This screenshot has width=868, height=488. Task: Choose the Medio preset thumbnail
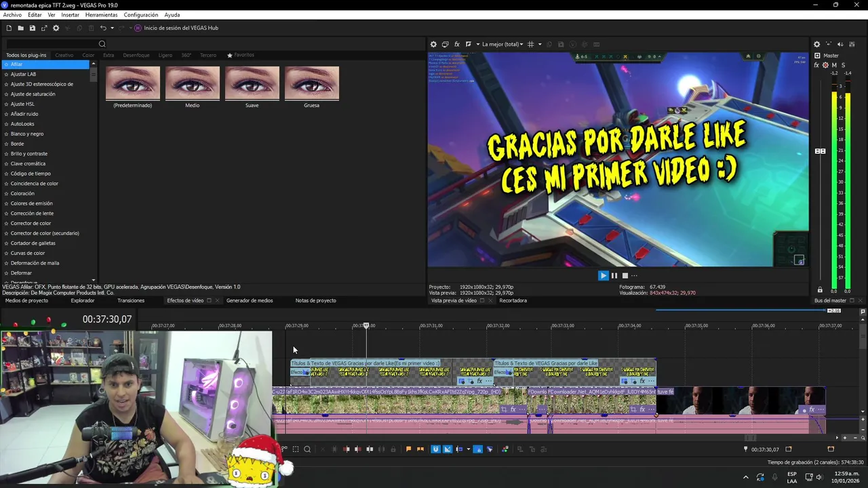point(193,83)
